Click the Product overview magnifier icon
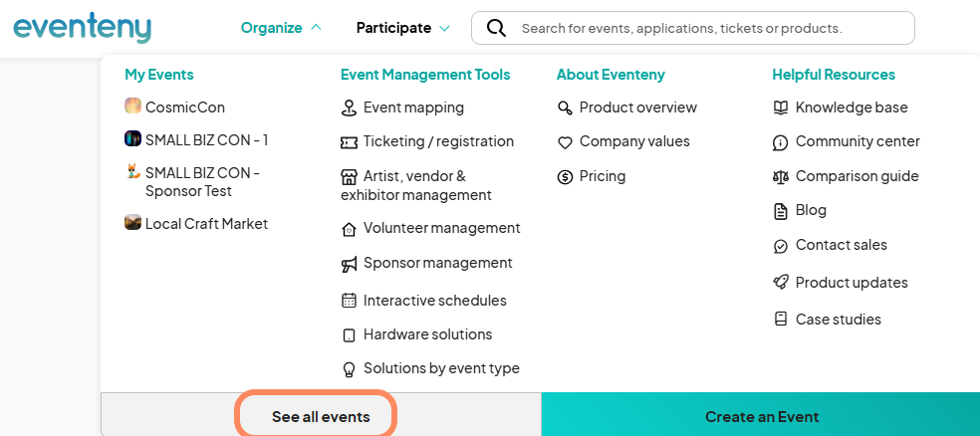The image size is (980, 436). click(565, 109)
